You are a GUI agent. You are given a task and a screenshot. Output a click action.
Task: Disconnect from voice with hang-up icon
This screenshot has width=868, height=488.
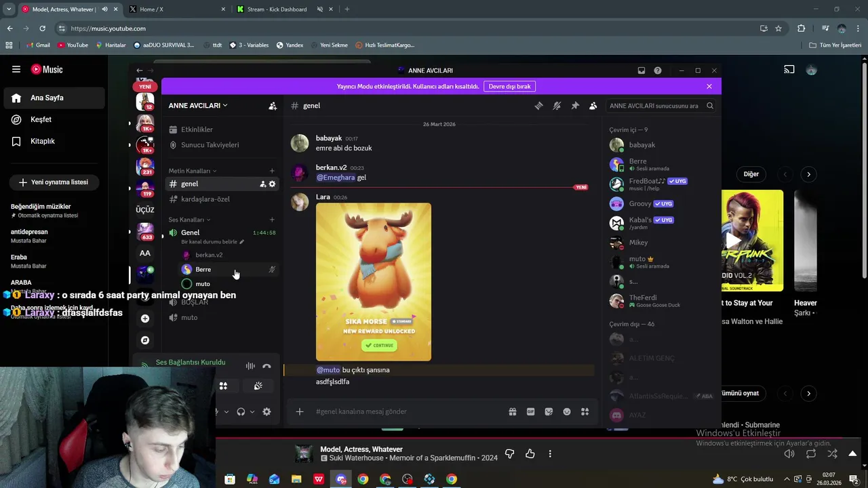point(267,366)
